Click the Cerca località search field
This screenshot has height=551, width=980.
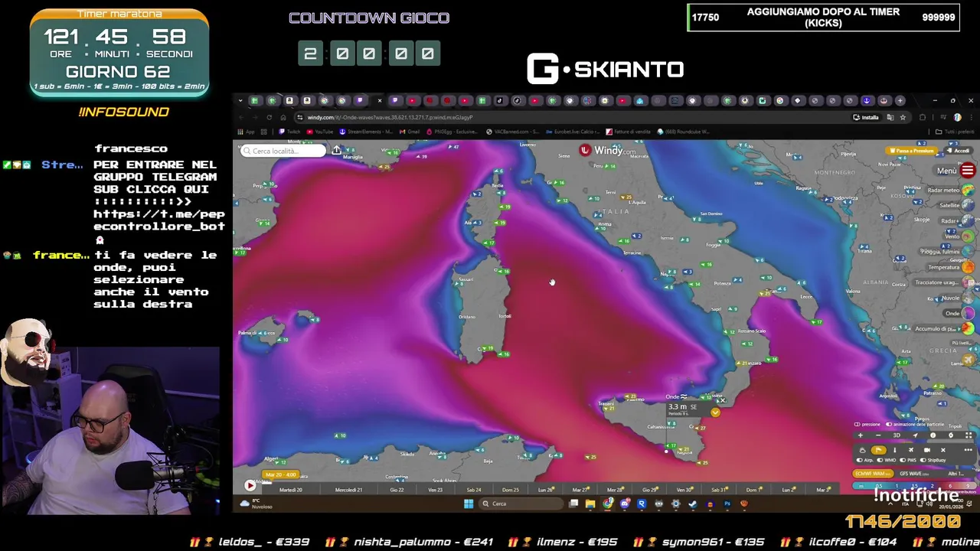click(x=283, y=151)
